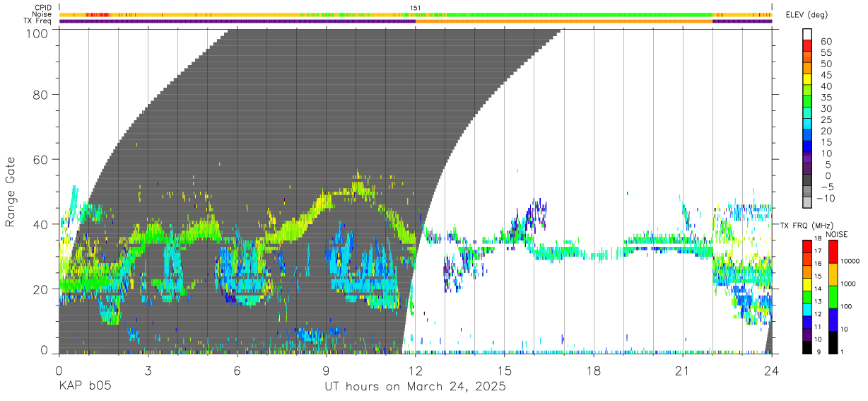Click the red swatch in ELEV colorbar
Viewport: 868px width, 401px height.
(x=807, y=45)
